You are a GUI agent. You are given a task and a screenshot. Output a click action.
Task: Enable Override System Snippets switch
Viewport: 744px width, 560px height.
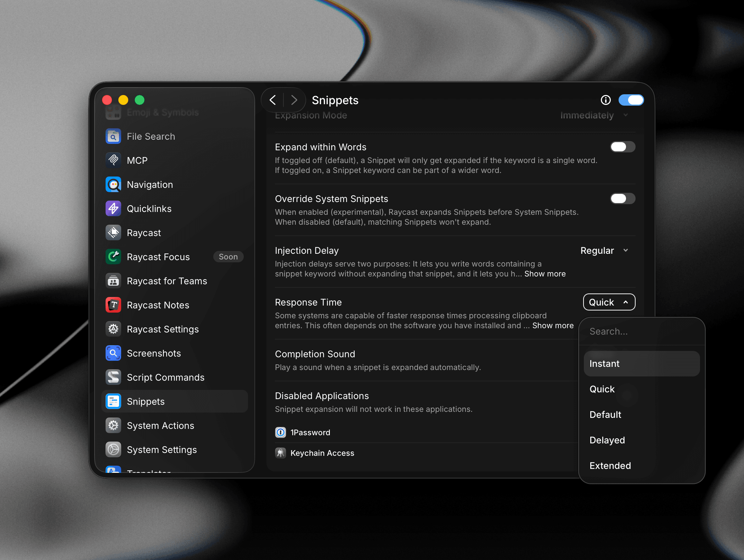pos(623,199)
